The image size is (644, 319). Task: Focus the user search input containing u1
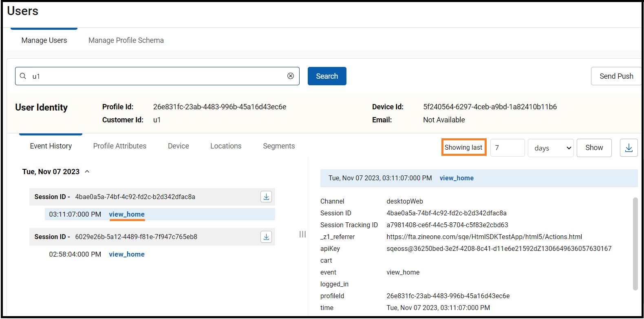click(157, 76)
